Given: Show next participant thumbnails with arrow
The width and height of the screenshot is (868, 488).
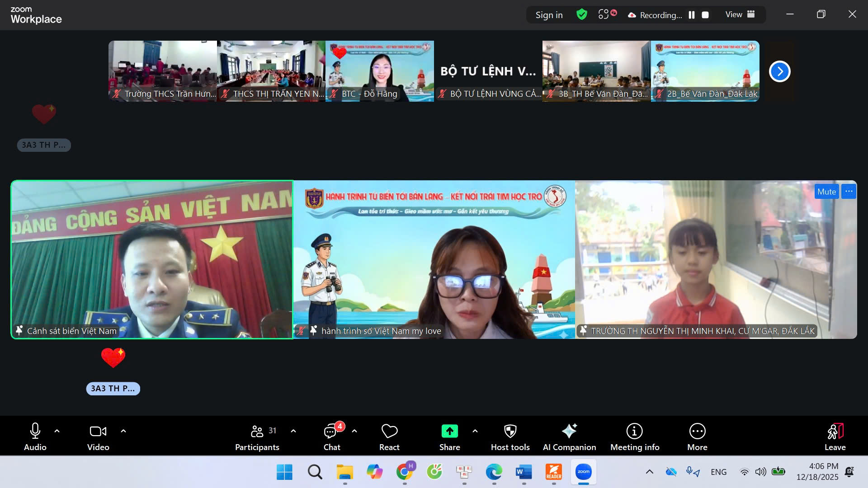Looking at the screenshot, I should [x=779, y=71].
